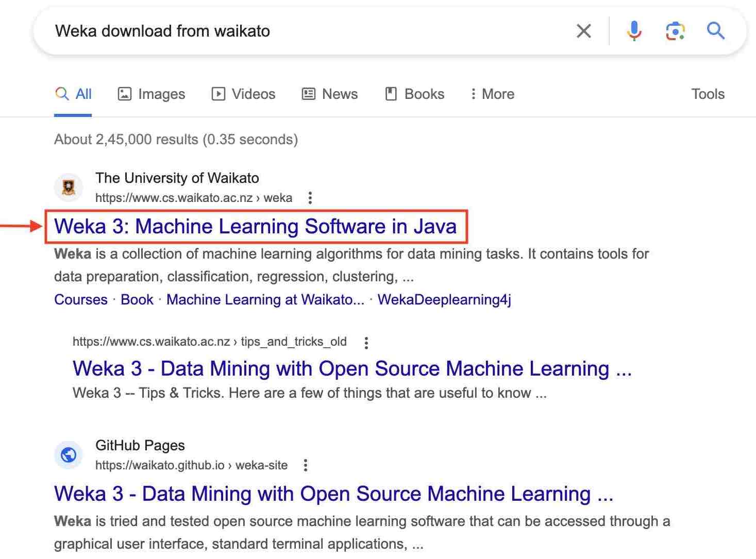This screenshot has width=756, height=559.
Task: Open the Book sitelink
Action: coord(137,299)
